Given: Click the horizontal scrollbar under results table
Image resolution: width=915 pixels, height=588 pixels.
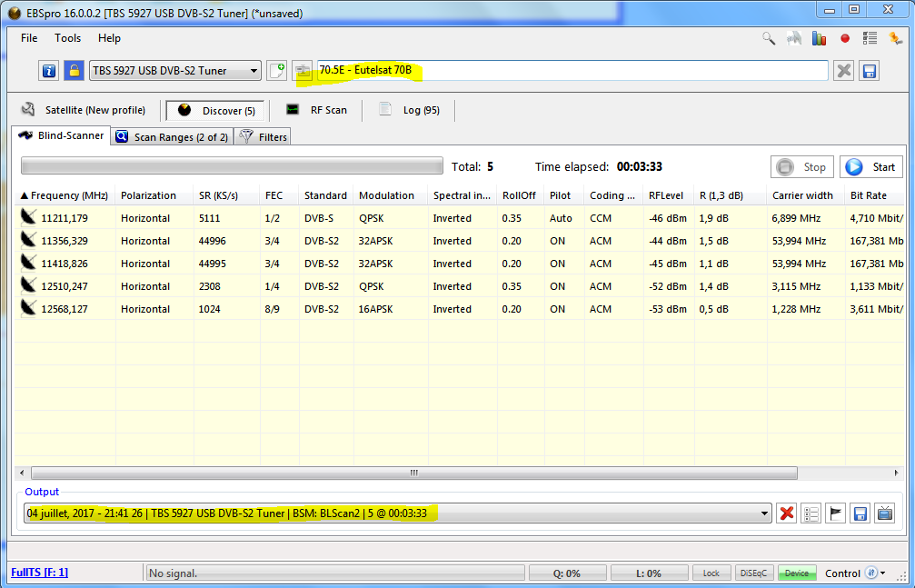Looking at the screenshot, I should click(413, 473).
